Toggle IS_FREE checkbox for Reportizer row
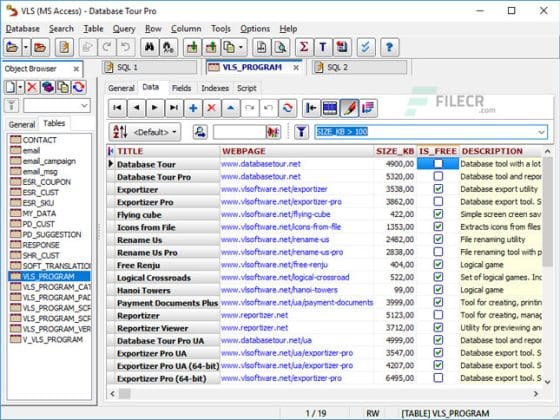The height and width of the screenshot is (420, 560). point(438,315)
